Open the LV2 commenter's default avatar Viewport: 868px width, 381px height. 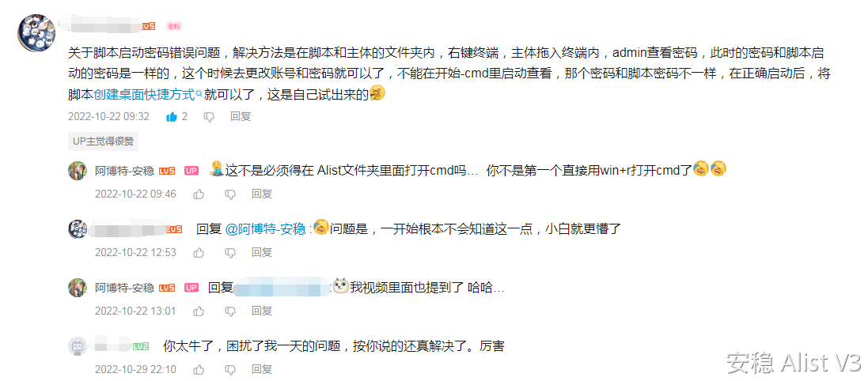tap(78, 347)
